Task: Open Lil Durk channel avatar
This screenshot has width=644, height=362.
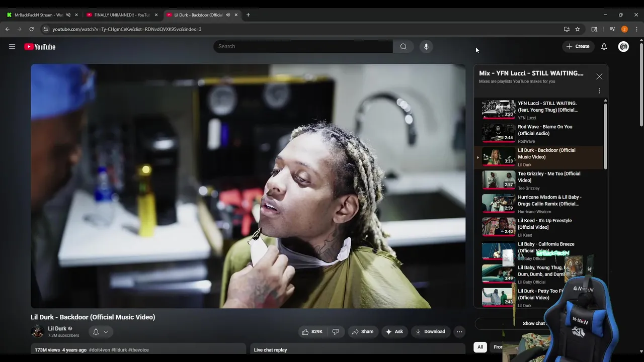Action: click(x=37, y=331)
